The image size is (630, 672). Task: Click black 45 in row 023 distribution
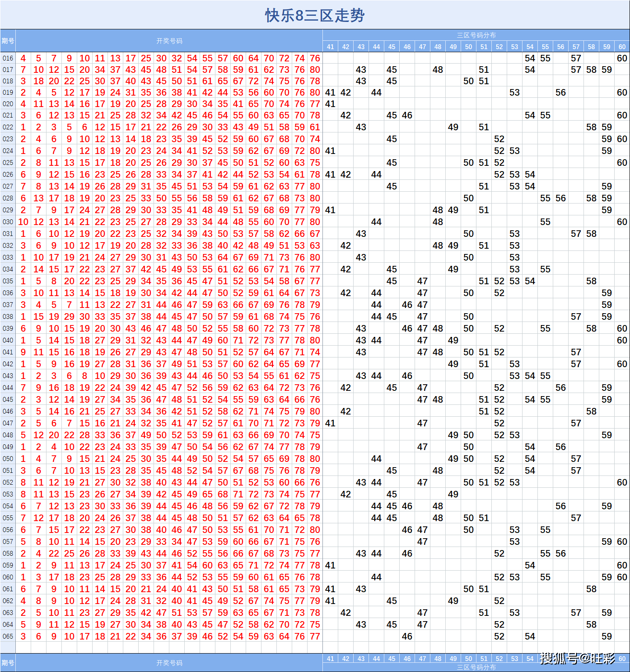392,139
